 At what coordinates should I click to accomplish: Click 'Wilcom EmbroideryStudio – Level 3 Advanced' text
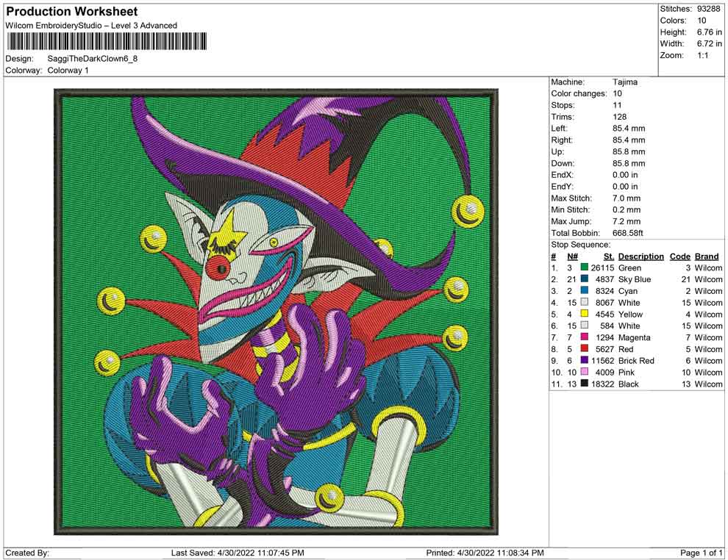point(91,26)
